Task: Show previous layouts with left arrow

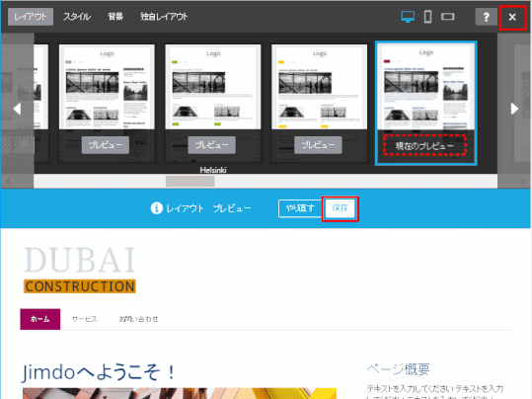Action: pos(17,109)
